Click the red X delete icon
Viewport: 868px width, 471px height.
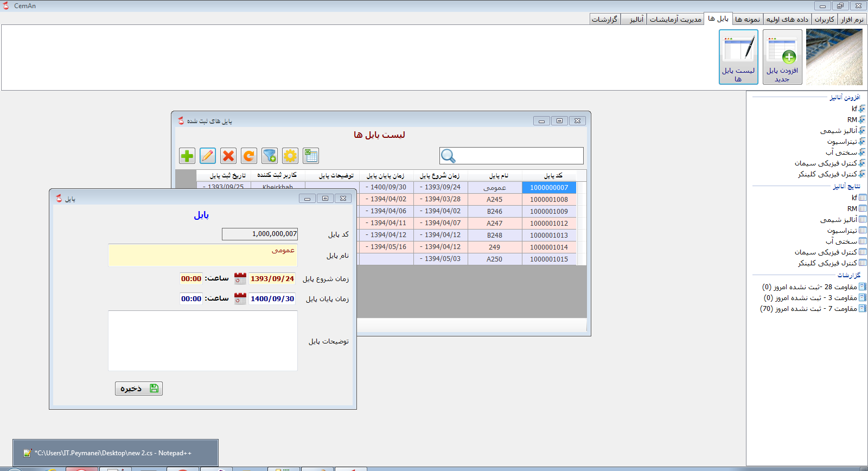coord(228,156)
